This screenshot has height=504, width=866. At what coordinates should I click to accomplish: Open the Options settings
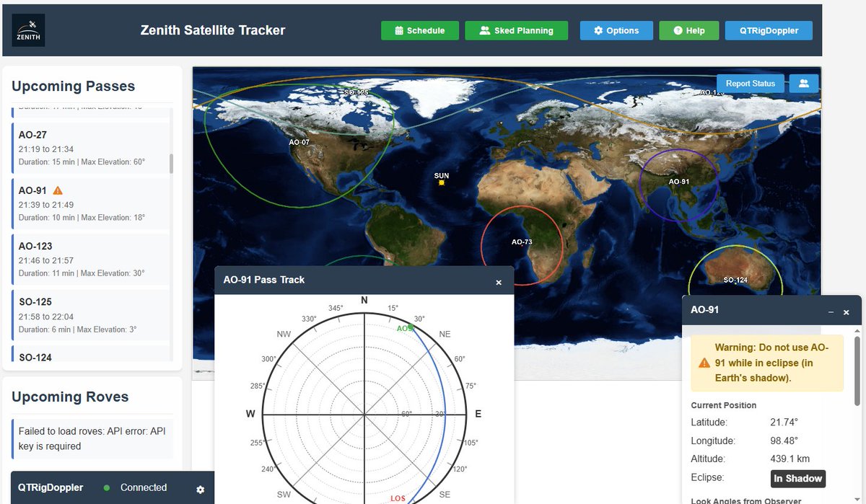pos(616,30)
